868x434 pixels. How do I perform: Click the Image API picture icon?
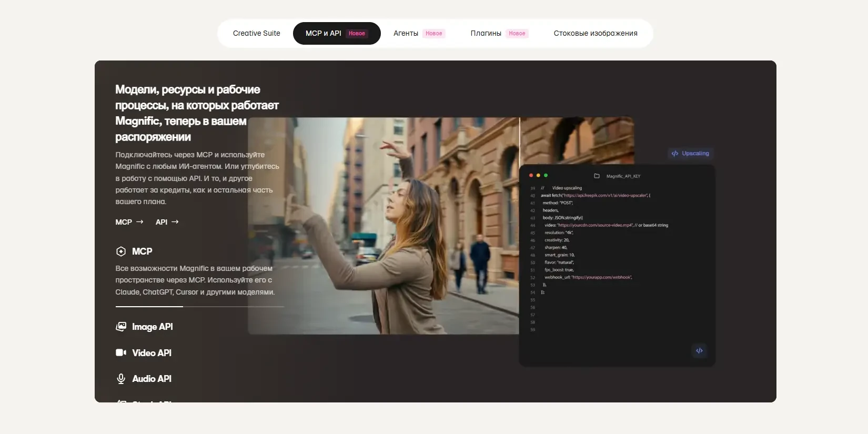coord(121,327)
